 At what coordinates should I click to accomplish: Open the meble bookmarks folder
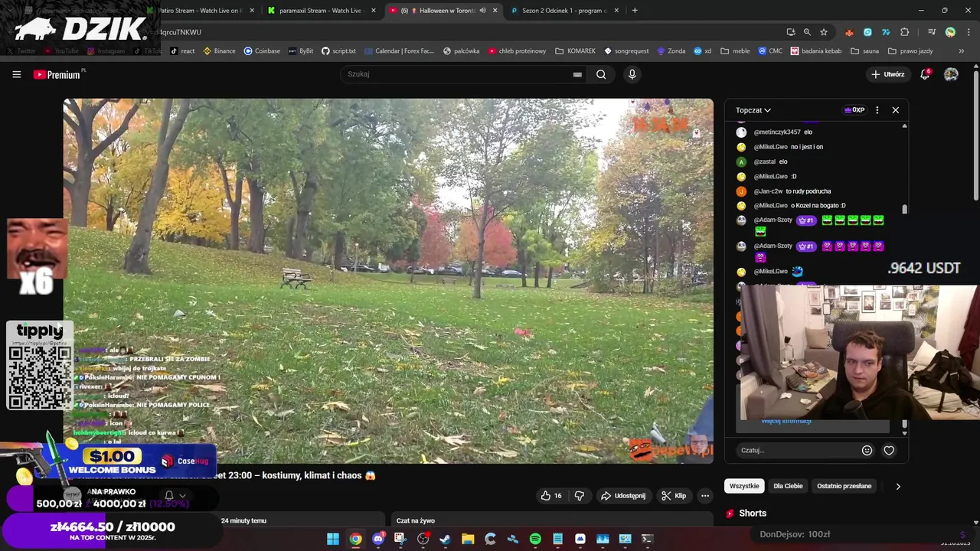tap(735, 51)
